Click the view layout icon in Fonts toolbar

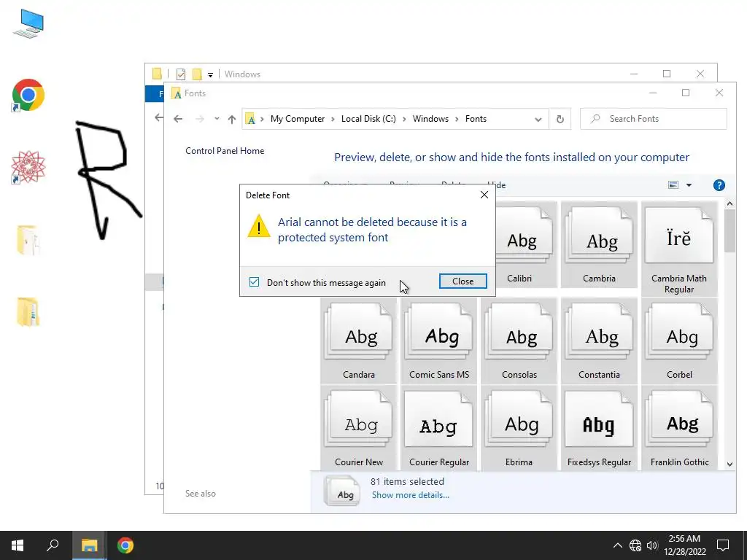673,185
